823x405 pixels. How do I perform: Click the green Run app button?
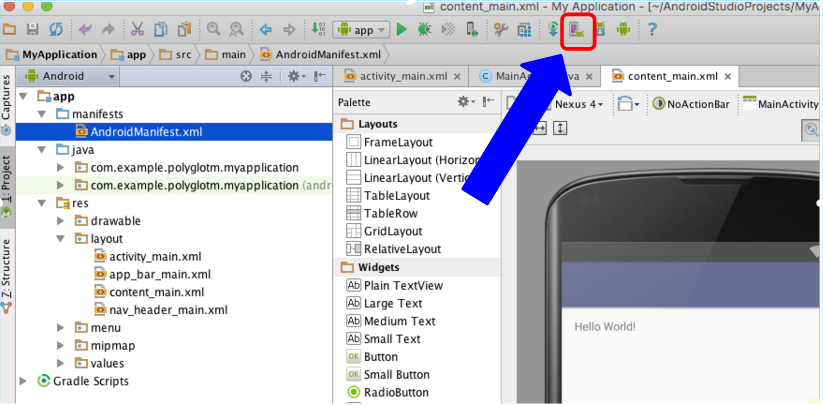click(x=402, y=29)
